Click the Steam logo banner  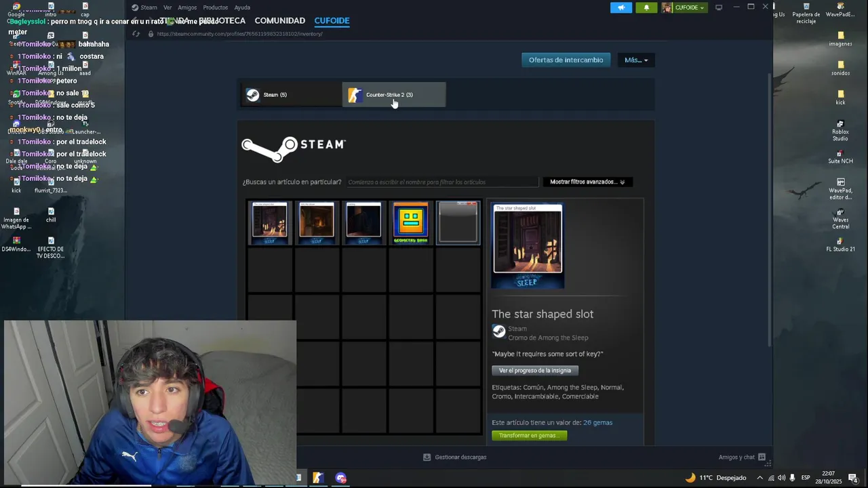point(294,149)
